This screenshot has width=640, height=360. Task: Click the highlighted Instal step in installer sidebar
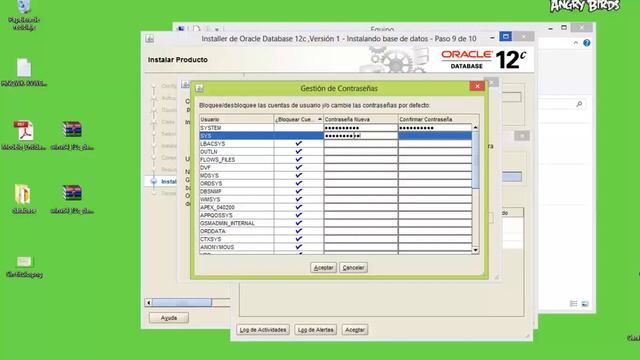(x=169, y=182)
